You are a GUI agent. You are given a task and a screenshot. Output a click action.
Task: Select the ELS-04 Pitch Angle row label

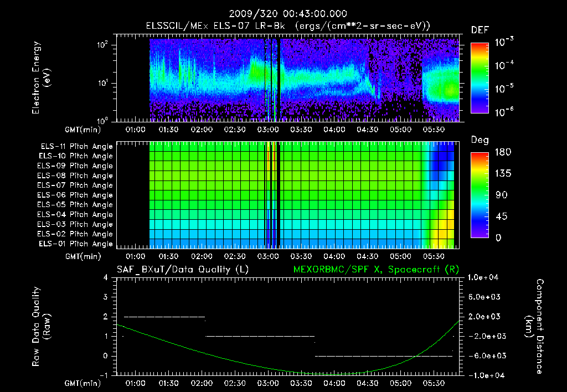(x=75, y=215)
